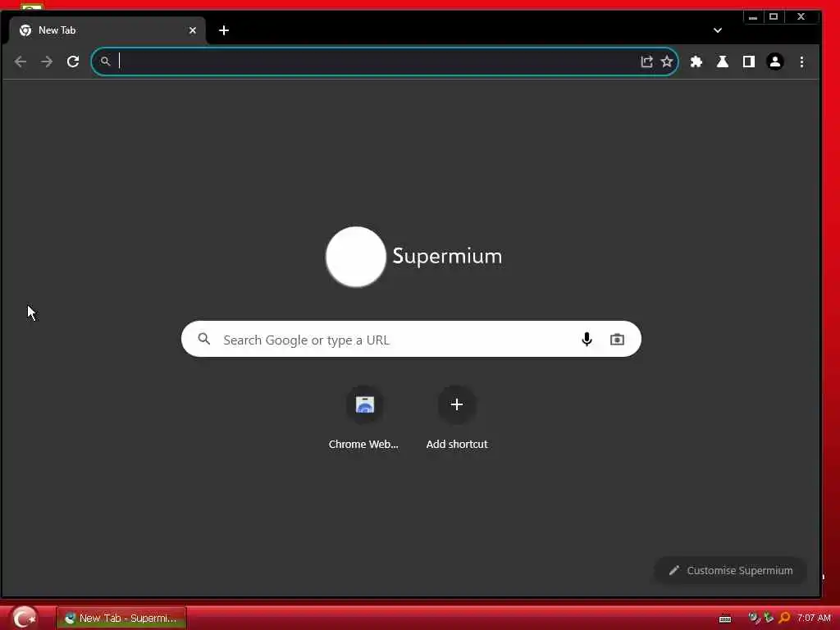Close the New Tab tab
The image size is (840, 630).
click(x=192, y=30)
